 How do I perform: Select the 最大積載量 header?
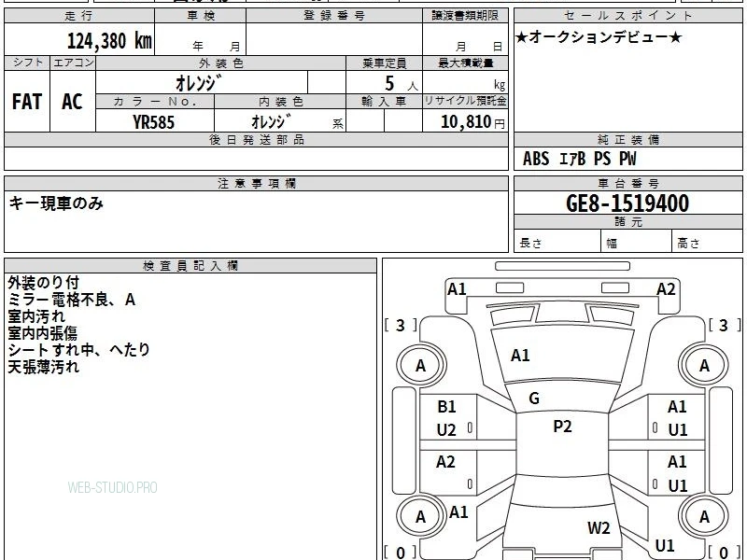465,63
